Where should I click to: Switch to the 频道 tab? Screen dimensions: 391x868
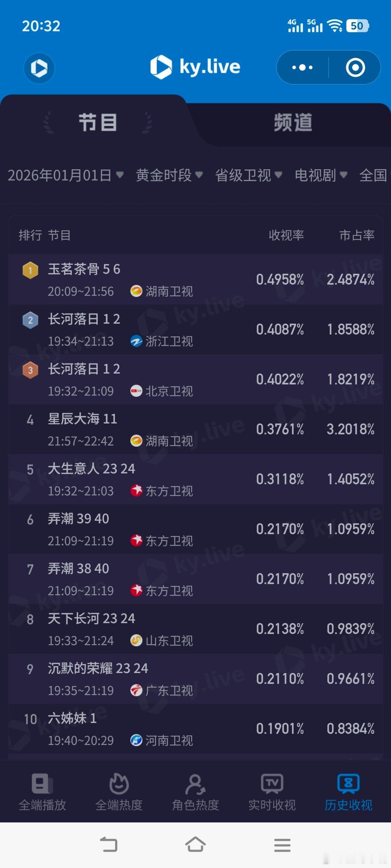coord(293,122)
